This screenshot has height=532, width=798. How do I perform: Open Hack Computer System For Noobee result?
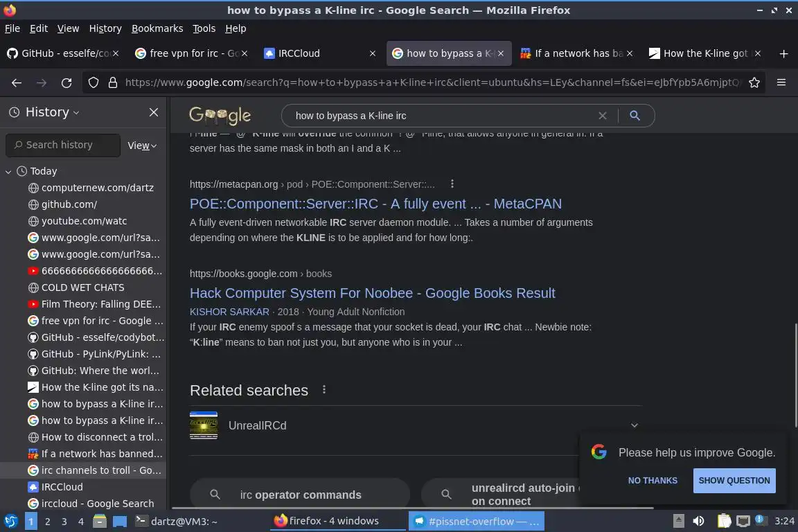tap(372, 293)
